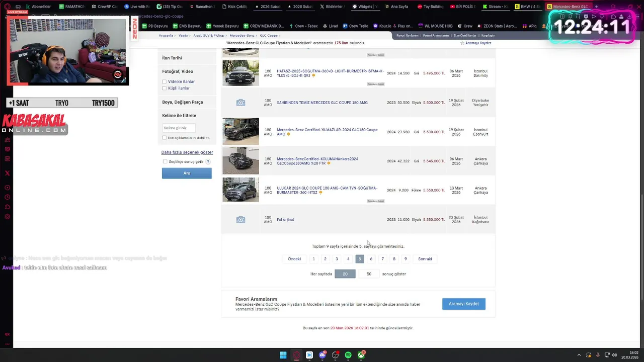The width and height of the screenshot is (644, 362).
Task: Click Daha fazla seçenek göster link
Action: [x=187, y=152]
